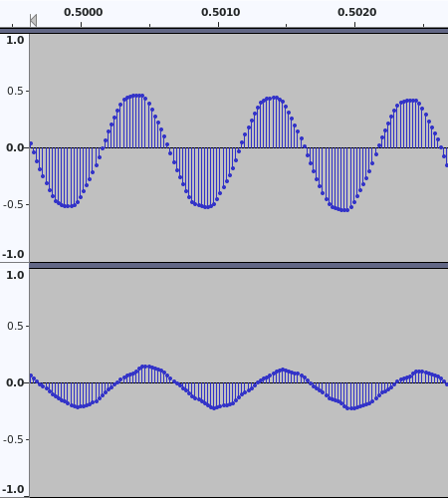Screen dimensions: 448x498
Task: Click the playhead start marker icon on ruler
Action: click(x=33, y=20)
